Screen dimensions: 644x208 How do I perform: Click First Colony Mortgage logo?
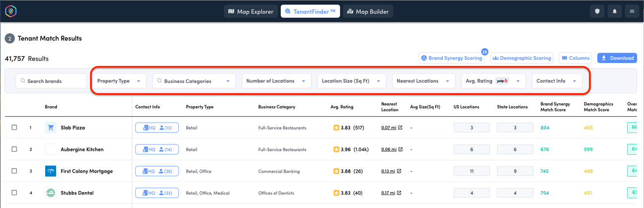(x=51, y=171)
